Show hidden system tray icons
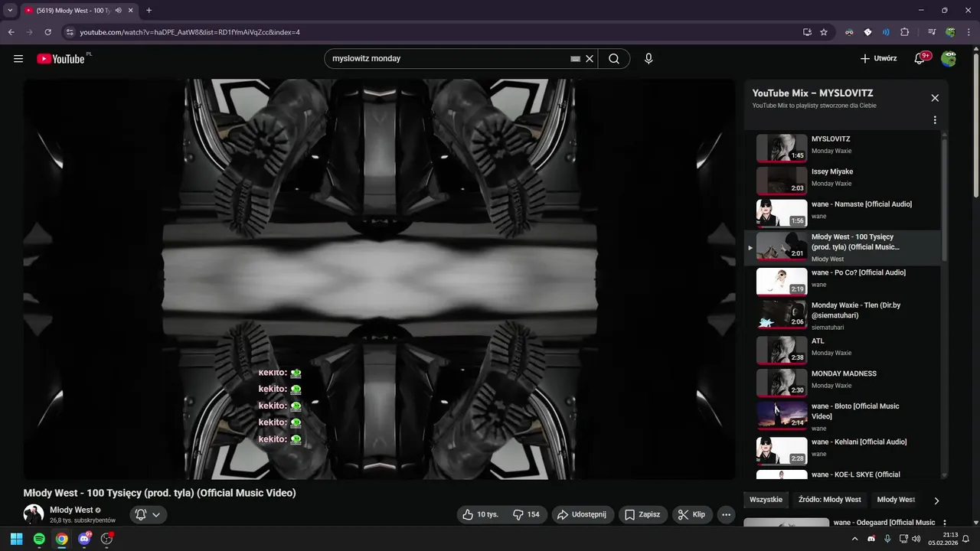The image size is (980, 551). coord(855,539)
